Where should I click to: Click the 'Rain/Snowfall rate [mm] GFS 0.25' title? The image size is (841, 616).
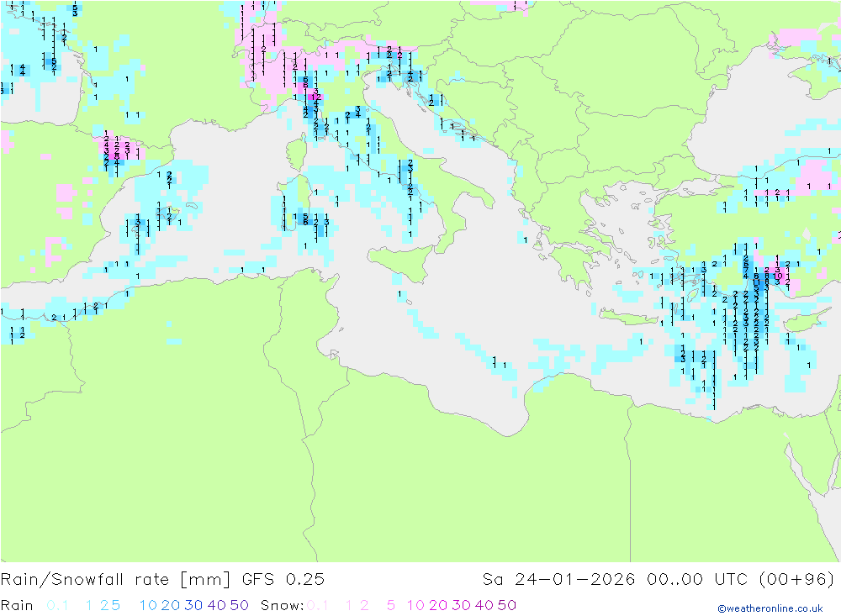click(x=162, y=580)
